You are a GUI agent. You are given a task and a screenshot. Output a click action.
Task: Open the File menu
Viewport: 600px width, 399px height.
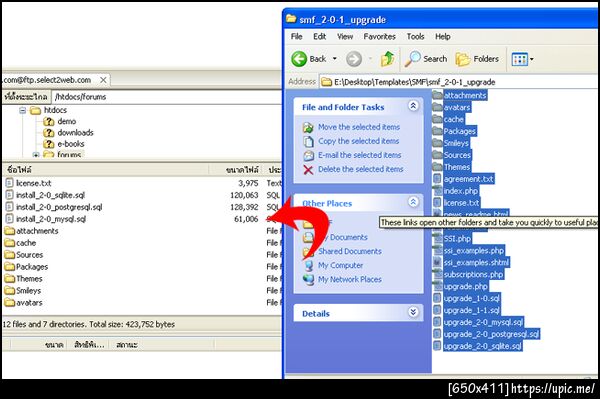coord(296,36)
